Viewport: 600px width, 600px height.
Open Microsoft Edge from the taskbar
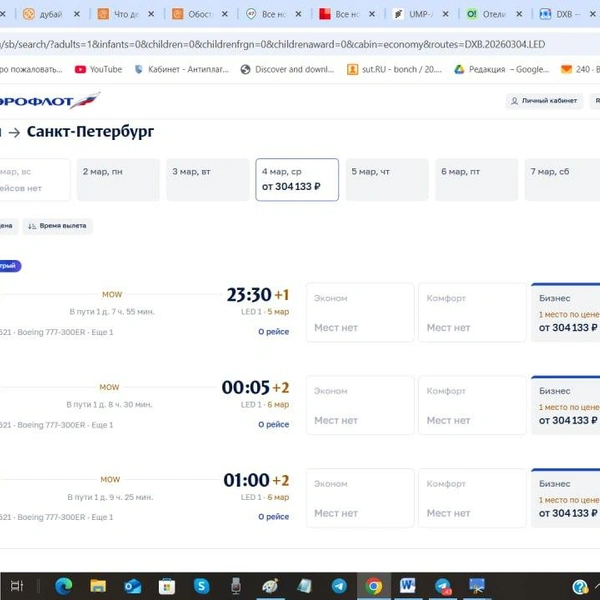point(64,586)
